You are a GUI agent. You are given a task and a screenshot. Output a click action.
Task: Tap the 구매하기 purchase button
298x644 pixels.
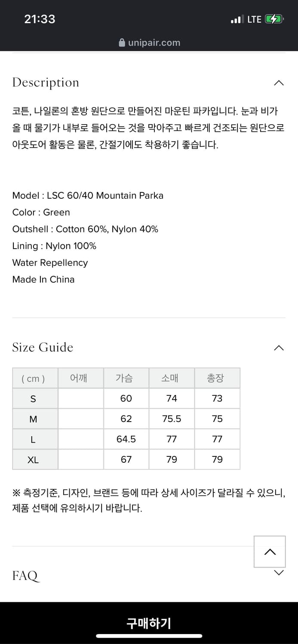tap(149, 623)
